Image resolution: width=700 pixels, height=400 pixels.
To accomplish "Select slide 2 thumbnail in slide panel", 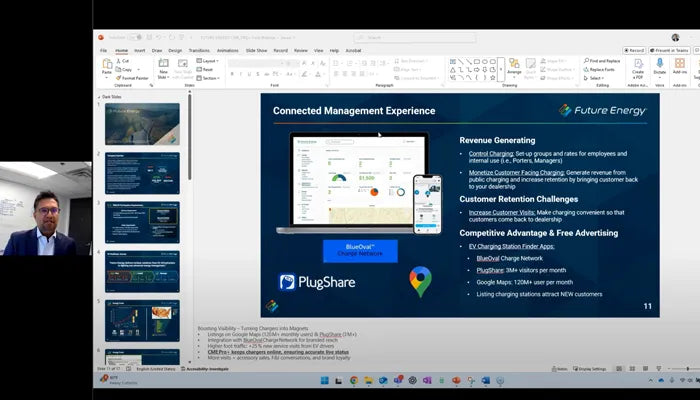I will tap(142, 172).
